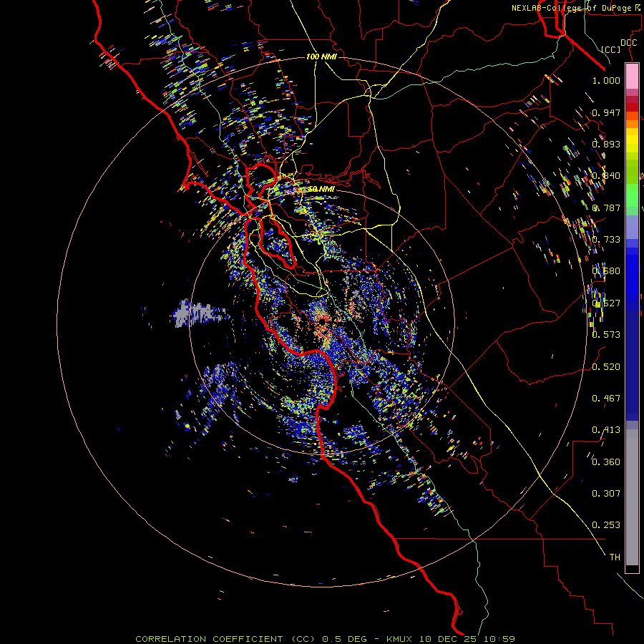Viewport: 644px width, 644px height.
Task: Click the NEXLAB-College of DuPage credit text
Action: click(575, 8)
